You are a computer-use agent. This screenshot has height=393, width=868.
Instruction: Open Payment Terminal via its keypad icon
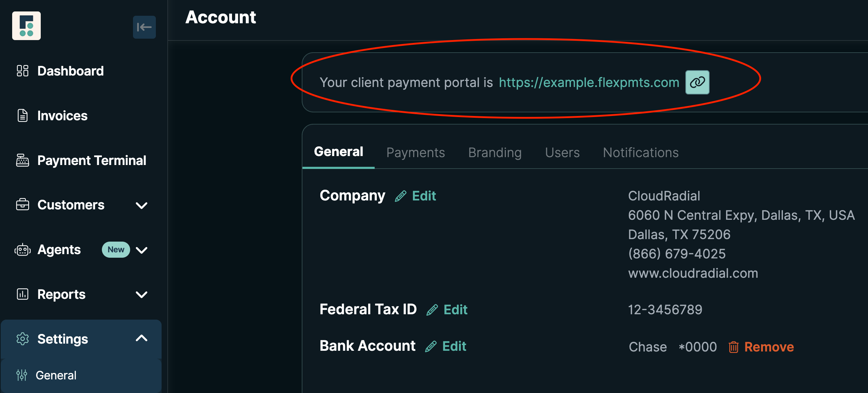click(23, 160)
